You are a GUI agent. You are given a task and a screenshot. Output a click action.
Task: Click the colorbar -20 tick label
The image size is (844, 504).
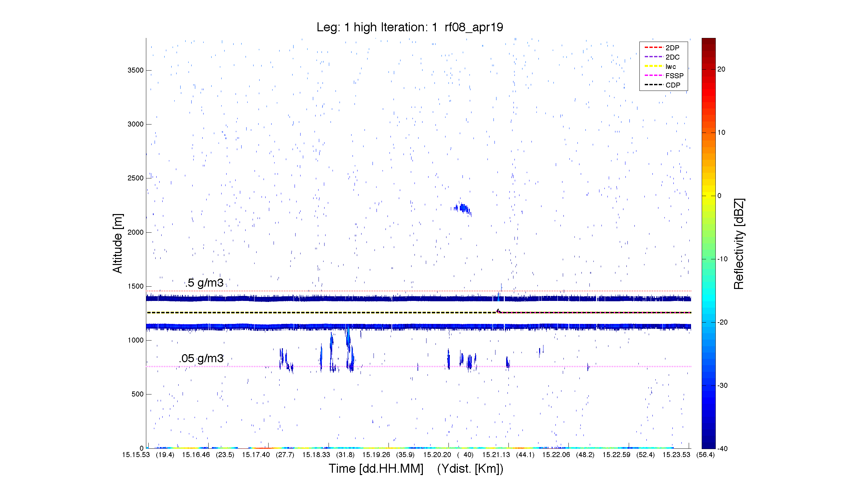(722, 322)
